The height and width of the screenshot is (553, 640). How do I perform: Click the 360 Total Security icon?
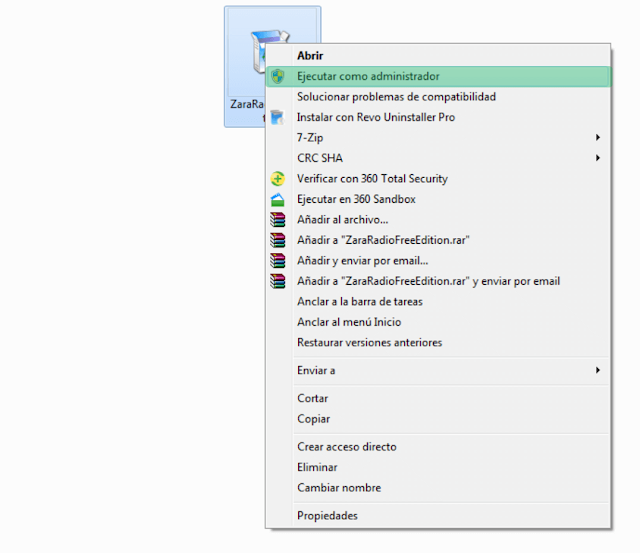pyautogui.click(x=278, y=179)
